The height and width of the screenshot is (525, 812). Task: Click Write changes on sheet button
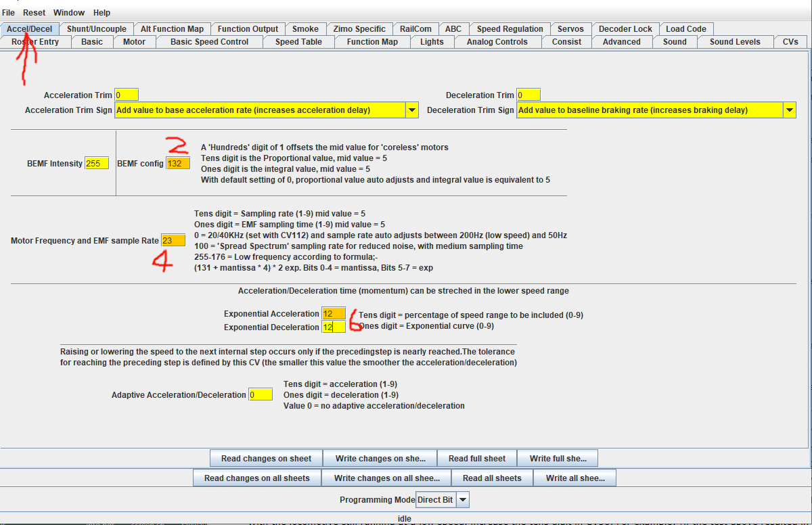pyautogui.click(x=380, y=459)
